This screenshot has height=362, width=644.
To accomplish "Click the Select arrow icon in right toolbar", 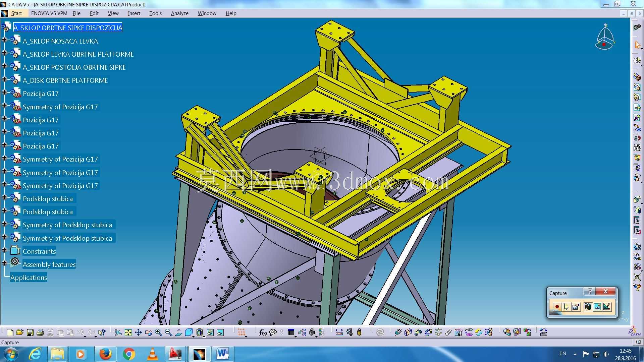I will [637, 45].
